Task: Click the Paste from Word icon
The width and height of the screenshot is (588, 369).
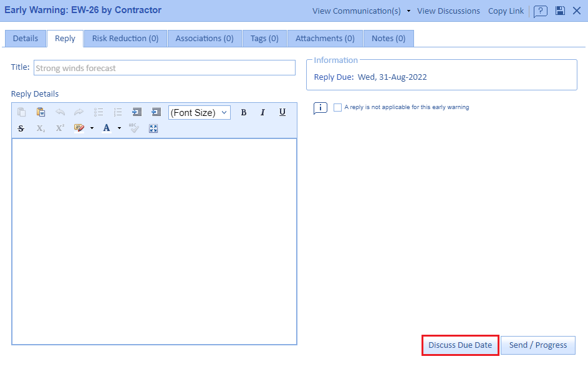Action: coord(41,112)
